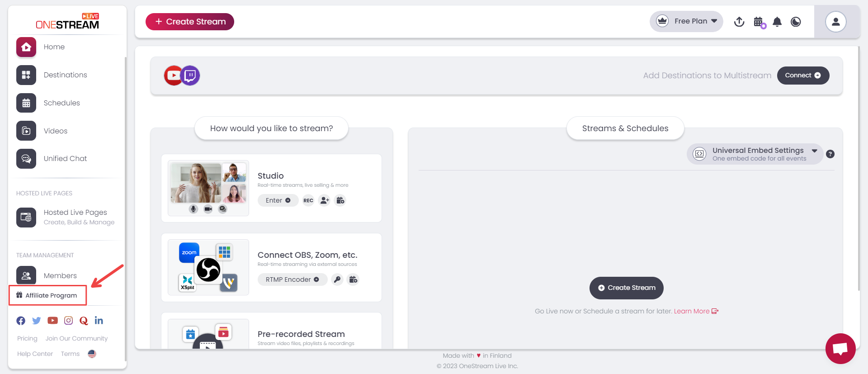Click the red Create Stream button
The image size is (868, 374).
pyautogui.click(x=190, y=22)
